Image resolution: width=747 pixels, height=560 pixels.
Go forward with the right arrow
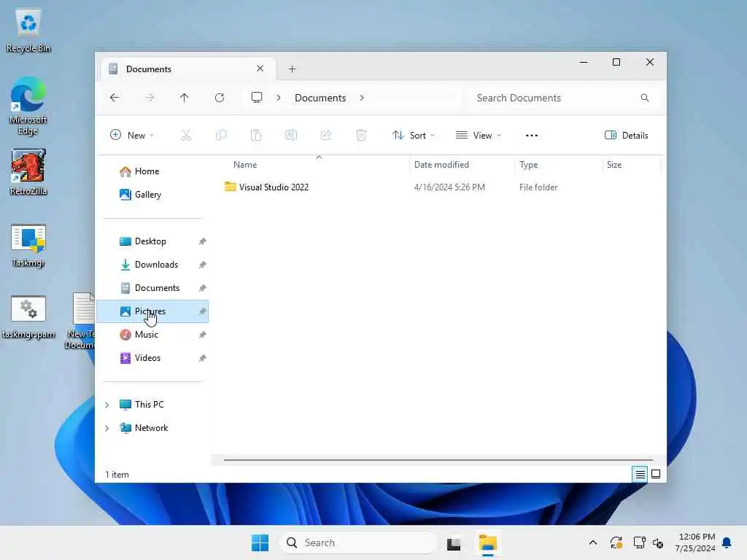pos(150,98)
